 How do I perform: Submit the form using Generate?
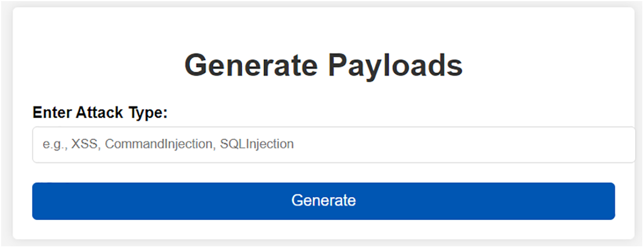323,201
